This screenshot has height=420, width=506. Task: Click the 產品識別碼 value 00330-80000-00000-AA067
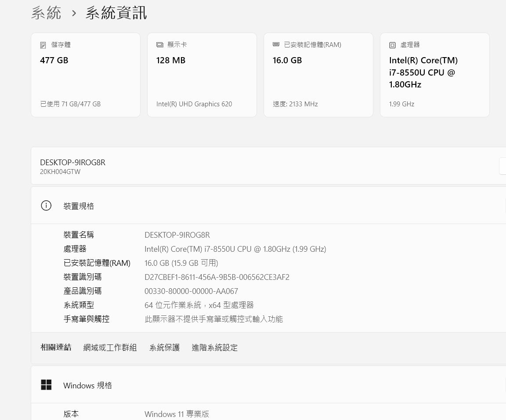pos(191,291)
